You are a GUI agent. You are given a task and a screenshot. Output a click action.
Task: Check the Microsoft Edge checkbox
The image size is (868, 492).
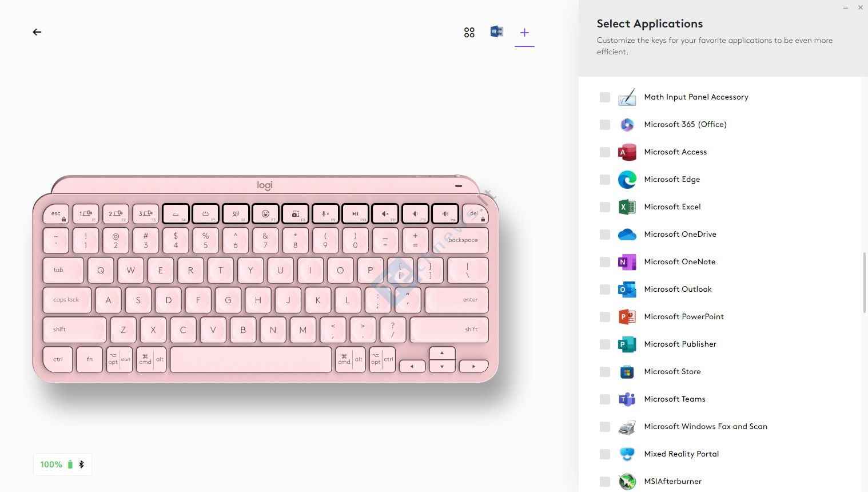605,180
